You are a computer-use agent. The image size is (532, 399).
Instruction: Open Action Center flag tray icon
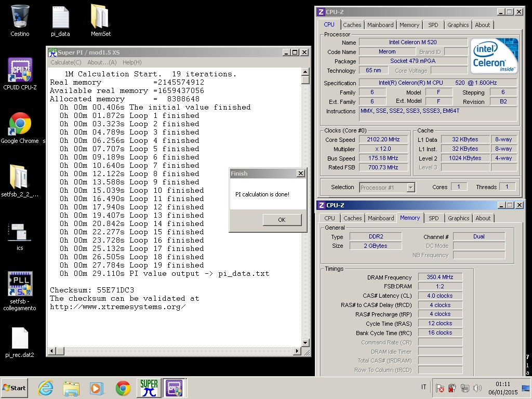tap(440, 388)
